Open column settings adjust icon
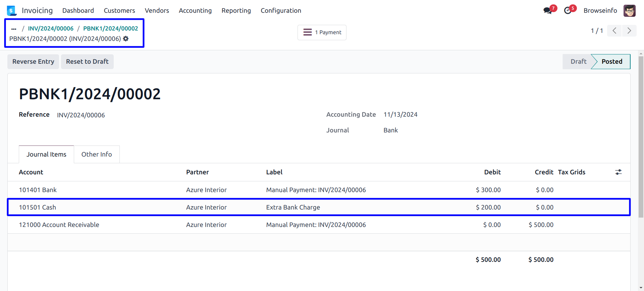This screenshot has height=291, width=644. pyautogui.click(x=618, y=172)
